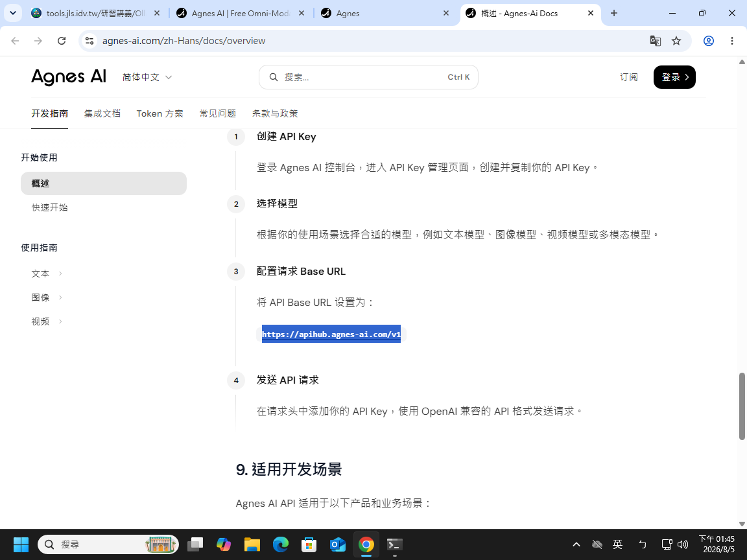Close the Agnes AI Free Omni-Mod tab
This screenshot has width=747, height=560.
(x=302, y=14)
